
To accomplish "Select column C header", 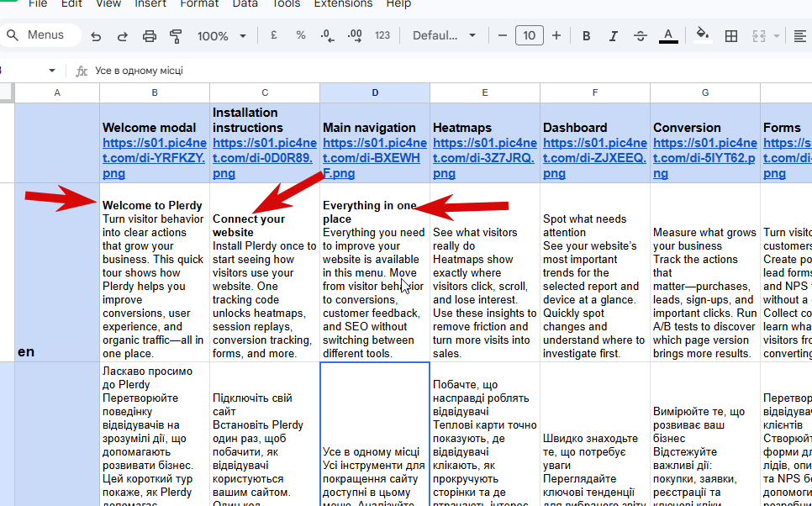I will pos(265,92).
